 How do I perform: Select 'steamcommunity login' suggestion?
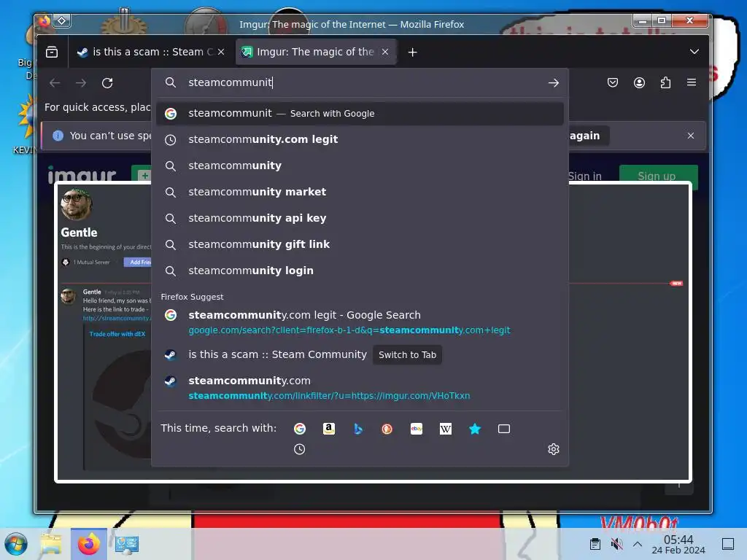360,271
